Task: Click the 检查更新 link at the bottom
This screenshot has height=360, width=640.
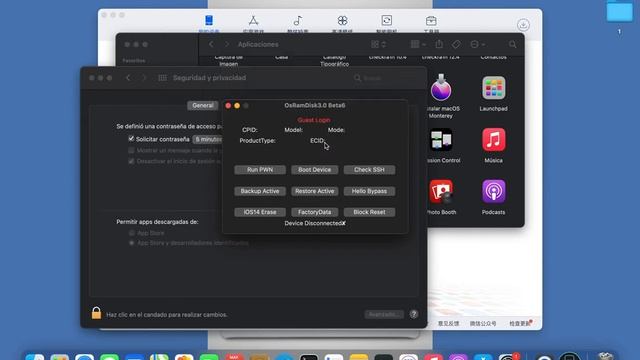Action: [520, 323]
